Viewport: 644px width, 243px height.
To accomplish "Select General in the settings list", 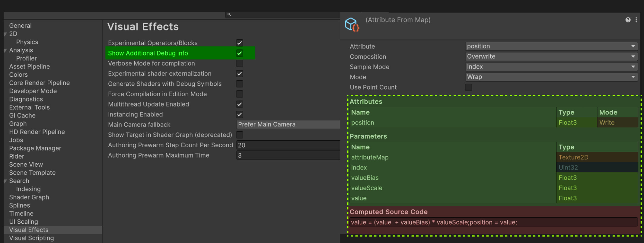I will [20, 26].
